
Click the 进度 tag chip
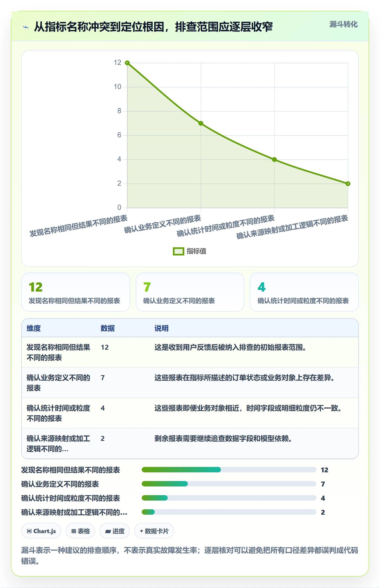click(x=115, y=531)
